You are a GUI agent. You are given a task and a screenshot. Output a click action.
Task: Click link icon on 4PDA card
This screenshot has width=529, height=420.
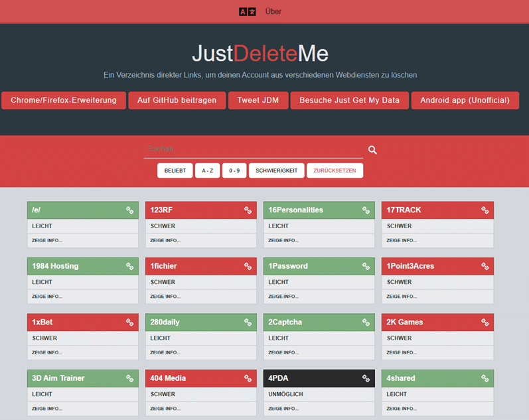tap(366, 378)
